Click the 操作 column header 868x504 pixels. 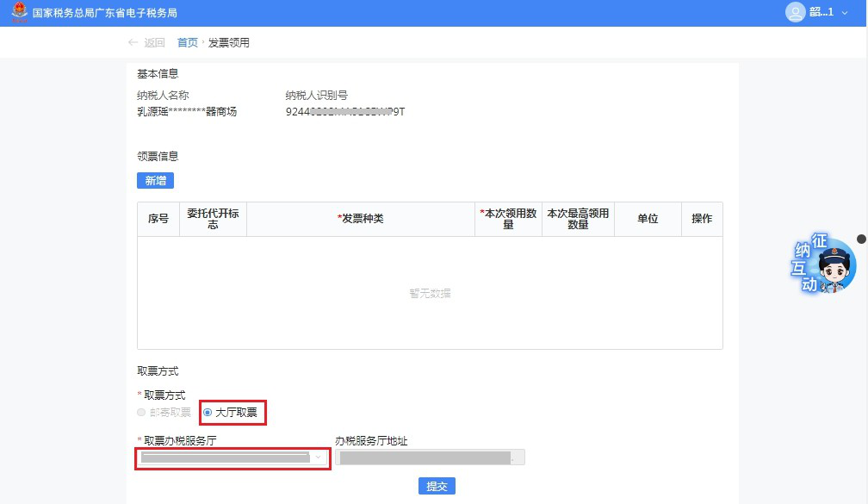point(702,219)
